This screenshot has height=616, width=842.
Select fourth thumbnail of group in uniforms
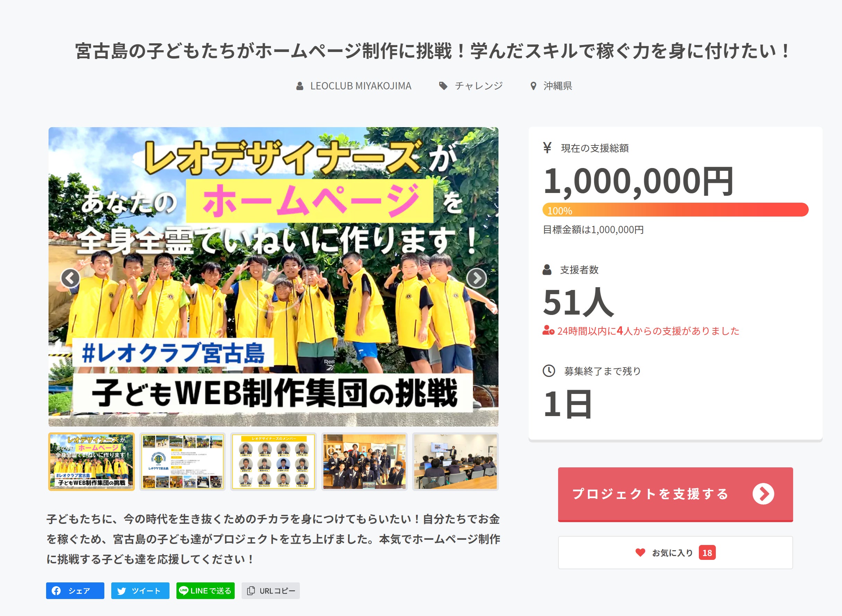coord(364,461)
